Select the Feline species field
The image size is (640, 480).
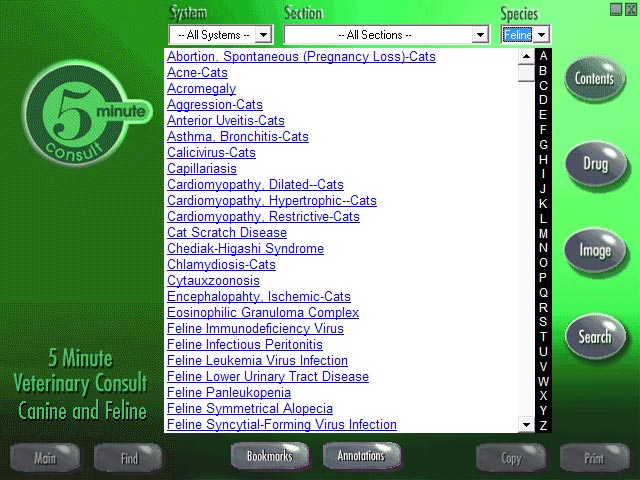click(518, 35)
